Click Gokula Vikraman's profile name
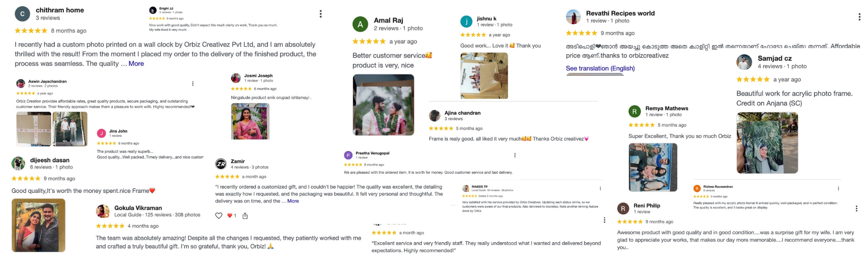Image resolution: width=868 pixels, height=260 pixels. coord(138,208)
